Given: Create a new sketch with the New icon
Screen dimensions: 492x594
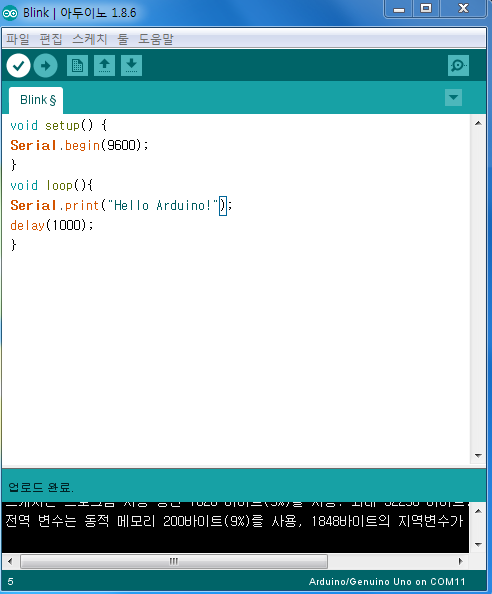Looking at the screenshot, I should [x=77, y=66].
